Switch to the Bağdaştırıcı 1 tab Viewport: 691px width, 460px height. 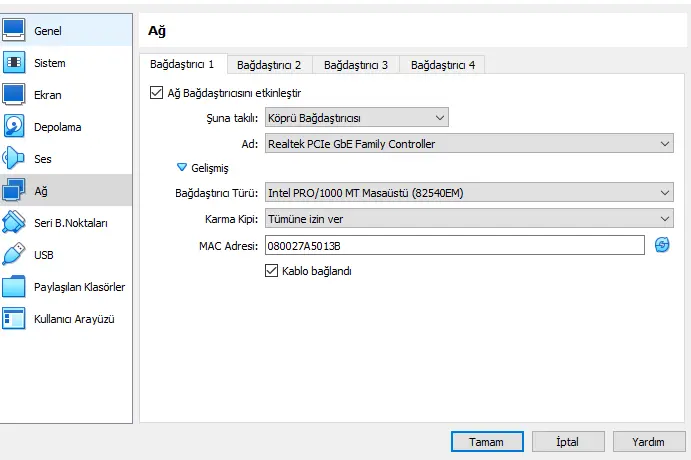click(182, 64)
